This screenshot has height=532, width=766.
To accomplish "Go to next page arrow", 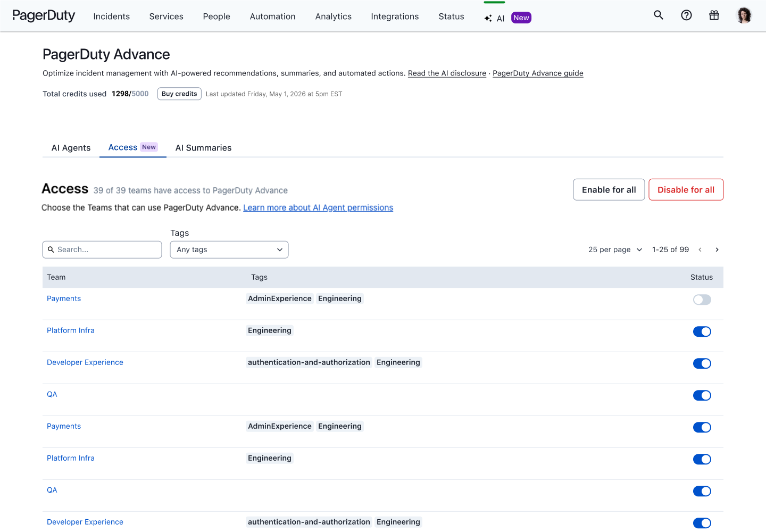I will 717,250.
